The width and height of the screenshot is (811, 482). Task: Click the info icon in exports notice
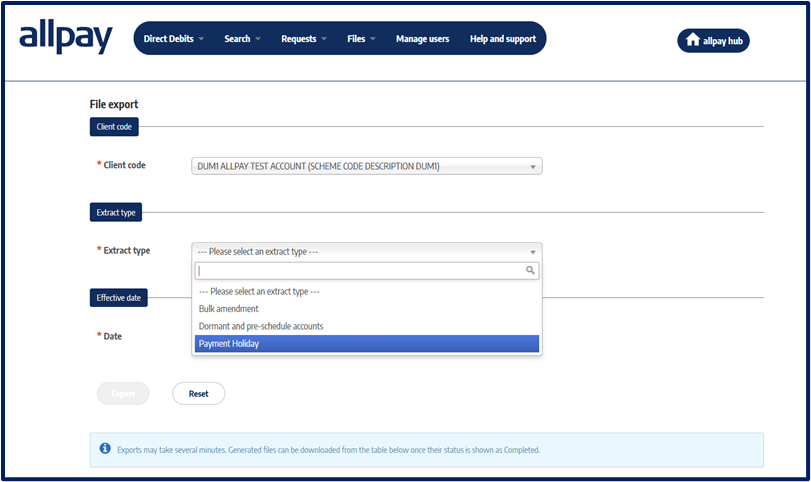tap(105, 448)
